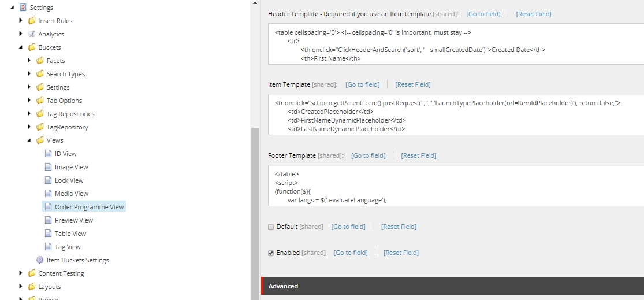
Task: Click the Media View document icon
Action: click(49, 194)
